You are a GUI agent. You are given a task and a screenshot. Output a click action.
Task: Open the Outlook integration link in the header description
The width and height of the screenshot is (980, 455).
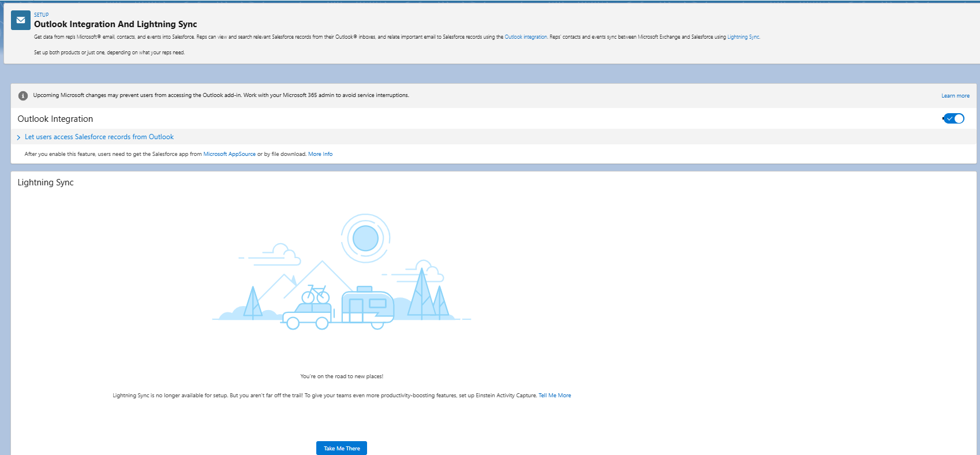click(x=526, y=37)
